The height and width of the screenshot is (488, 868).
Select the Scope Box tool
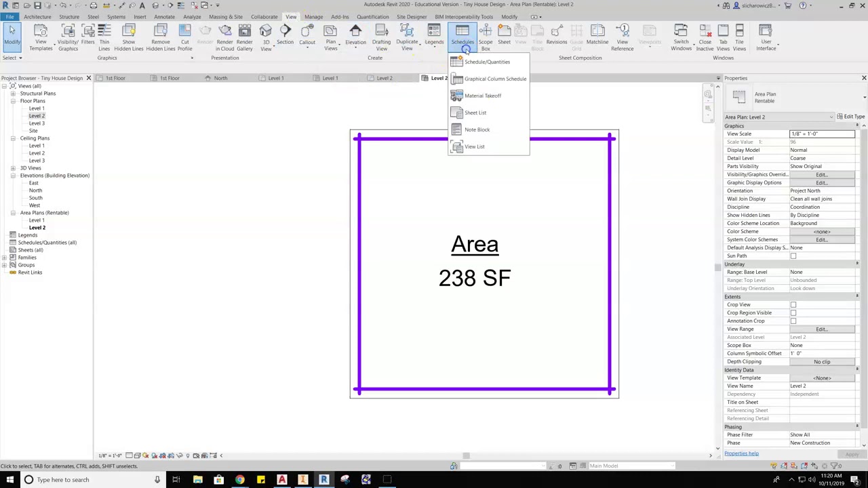pos(486,37)
